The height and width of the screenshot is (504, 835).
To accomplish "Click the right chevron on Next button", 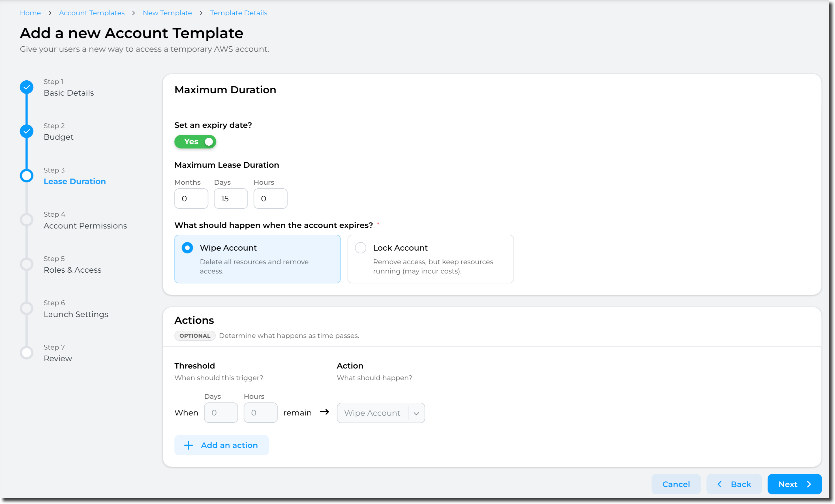I will (x=809, y=484).
